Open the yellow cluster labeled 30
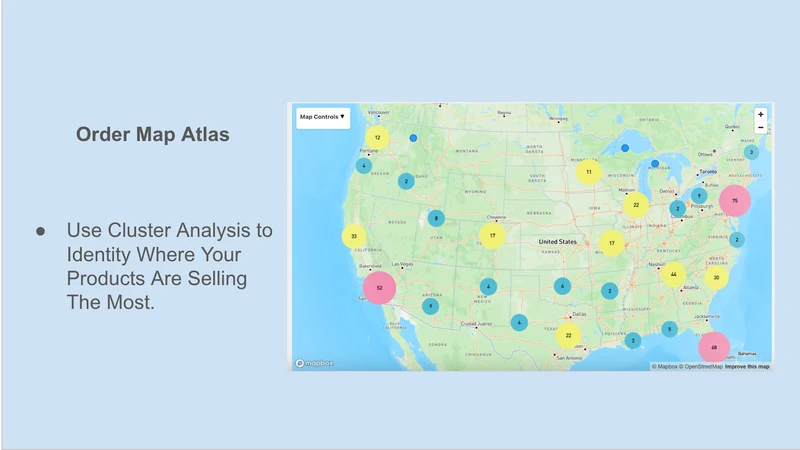 tap(716, 278)
